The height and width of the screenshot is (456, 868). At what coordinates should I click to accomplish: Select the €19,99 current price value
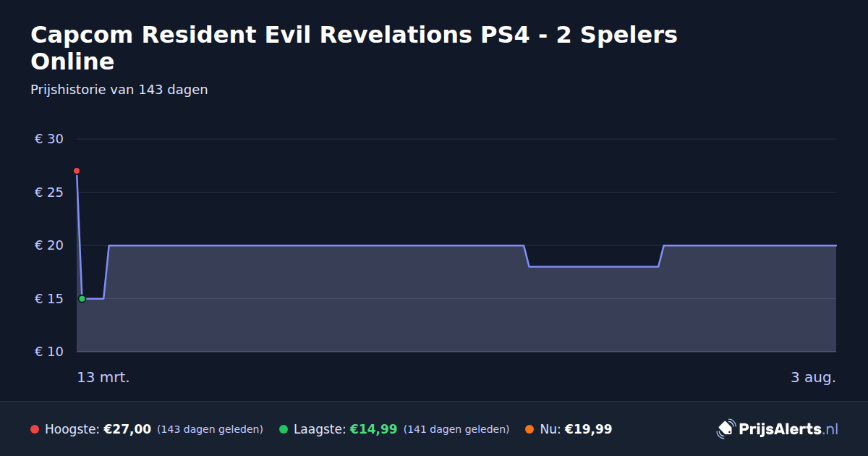(588, 429)
